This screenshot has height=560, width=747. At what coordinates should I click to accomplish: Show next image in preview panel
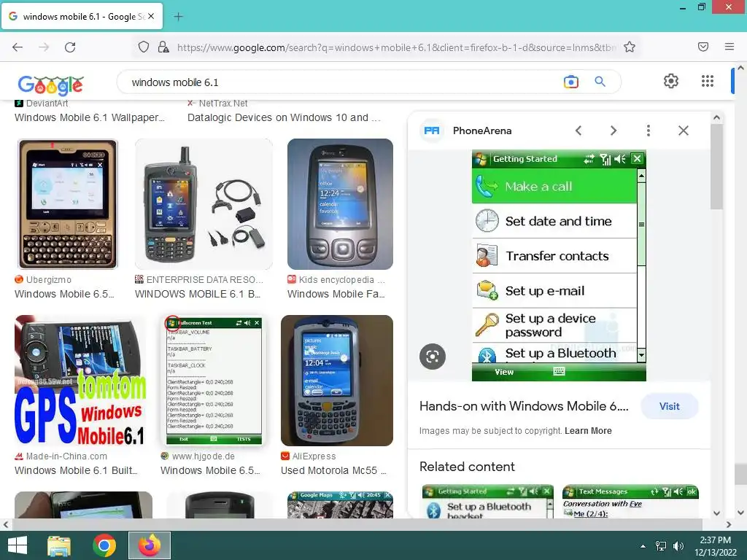tap(613, 131)
